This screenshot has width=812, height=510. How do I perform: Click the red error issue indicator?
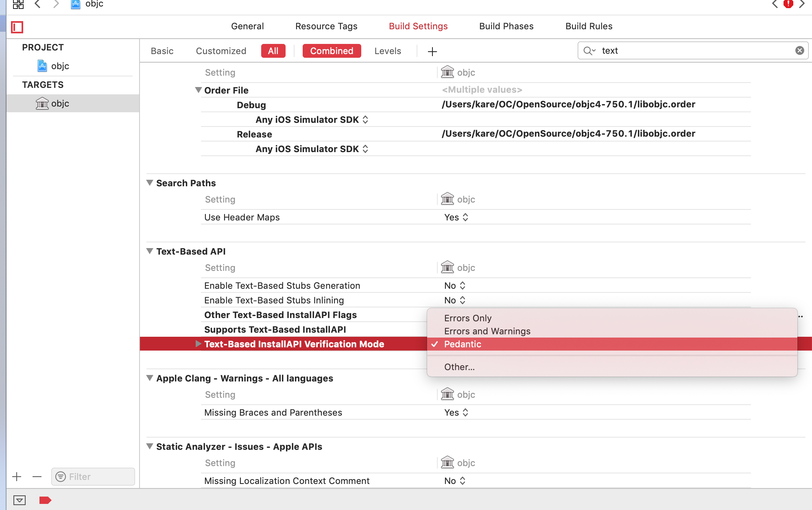pyautogui.click(x=788, y=4)
